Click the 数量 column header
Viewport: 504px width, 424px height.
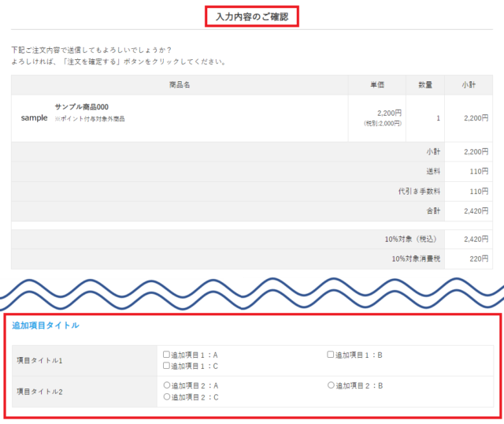click(425, 84)
